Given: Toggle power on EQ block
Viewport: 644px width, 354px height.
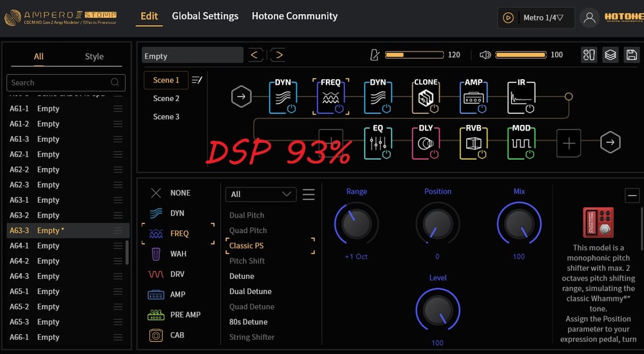Looking at the screenshot, I should click(x=386, y=154).
